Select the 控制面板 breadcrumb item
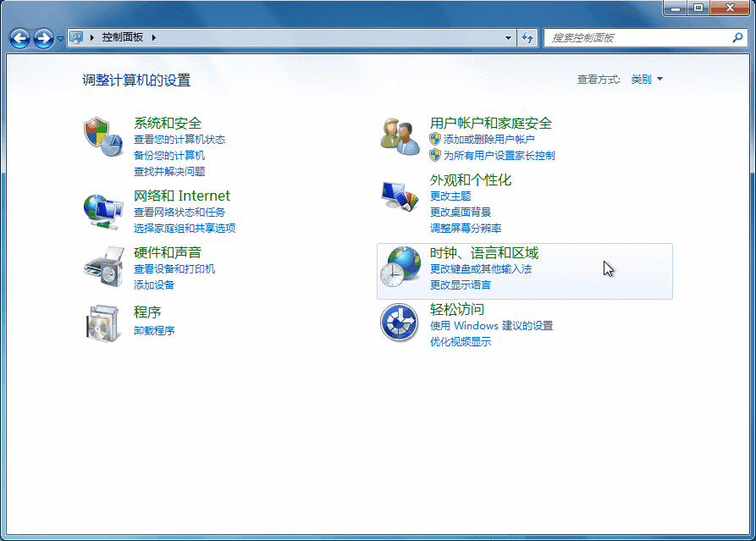Viewport: 756px width, 541px height. (x=123, y=37)
